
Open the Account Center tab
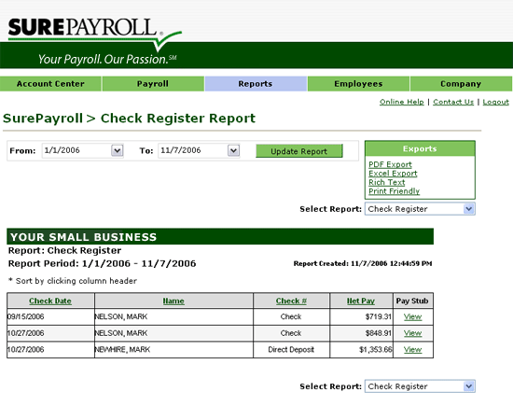coord(50,84)
